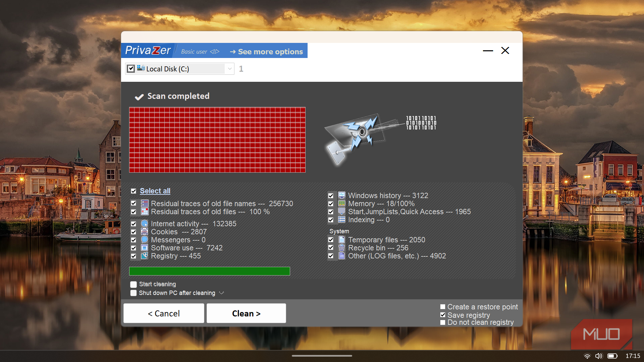Open See more options
This screenshot has width=644, height=362.
[x=266, y=52]
